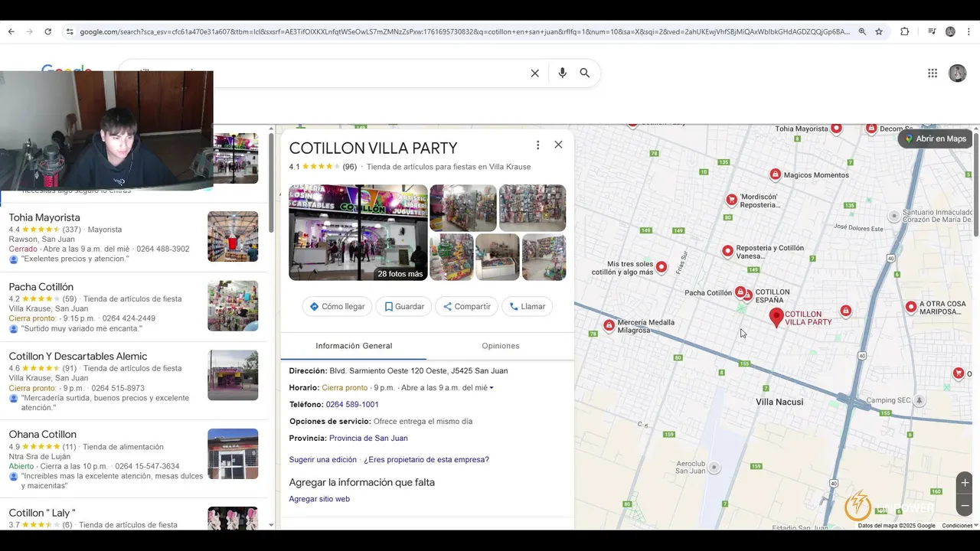Open more options for COTILLON VILLA PARTY
This screenshot has width=980, height=551.
537,145
